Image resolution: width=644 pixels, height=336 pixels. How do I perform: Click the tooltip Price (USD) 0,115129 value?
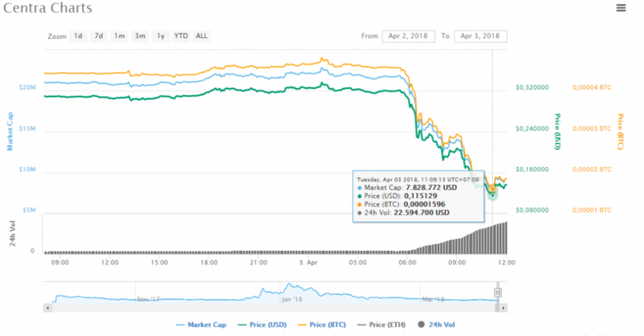[x=421, y=196]
